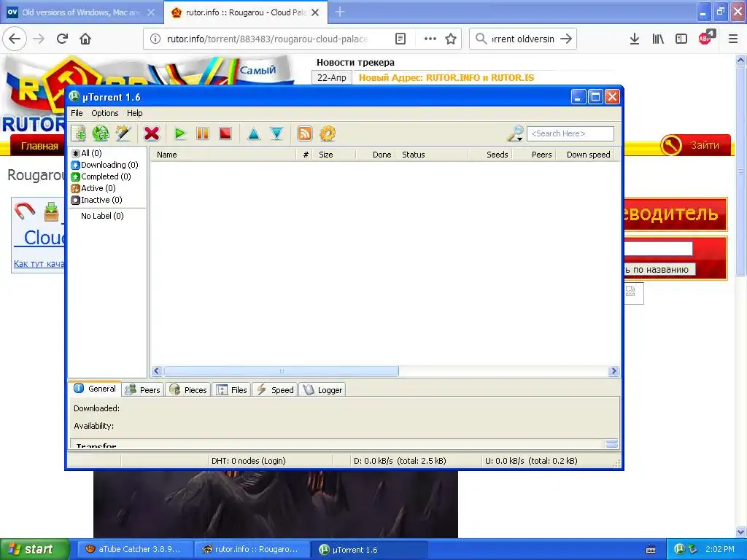Switch to aTube Catcher taskbar button

pyautogui.click(x=133, y=549)
